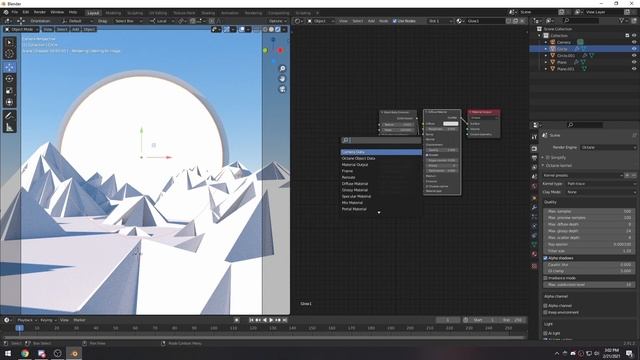Image resolution: width=640 pixels, height=360 pixels.
Task: Activate the Rotate tool
Action: tap(10, 79)
